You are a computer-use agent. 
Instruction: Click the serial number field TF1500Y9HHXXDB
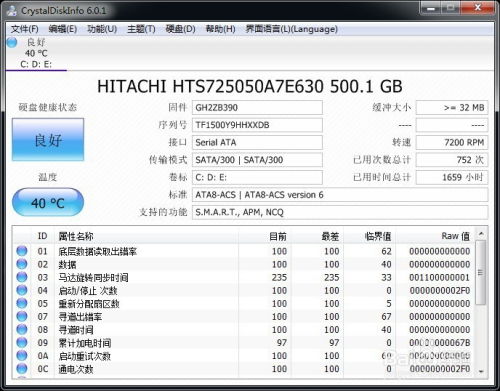(x=257, y=125)
